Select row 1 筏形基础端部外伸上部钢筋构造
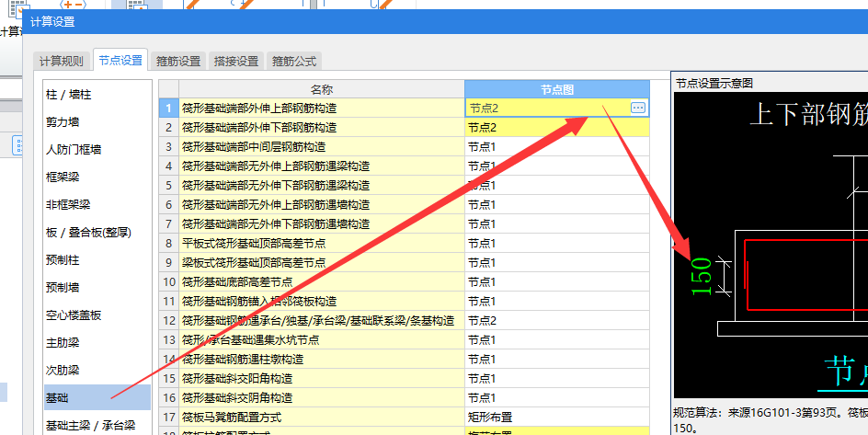The width and height of the screenshot is (868, 435). [322, 108]
